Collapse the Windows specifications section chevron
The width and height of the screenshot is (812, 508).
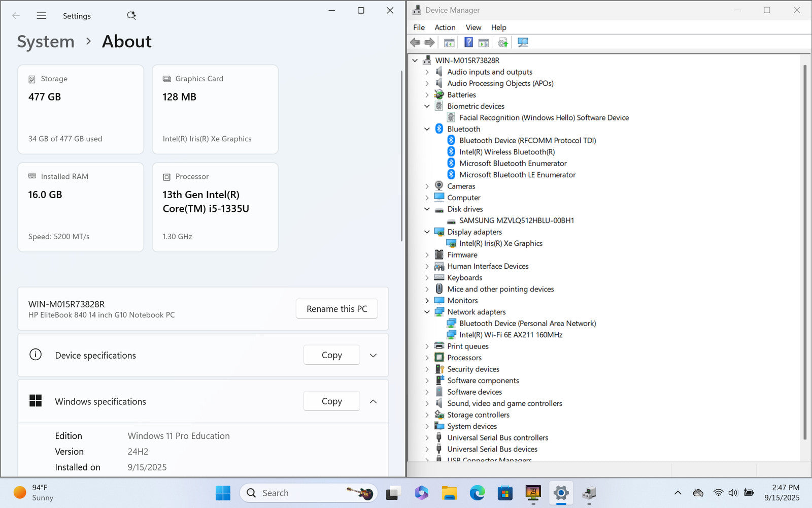pyautogui.click(x=373, y=401)
